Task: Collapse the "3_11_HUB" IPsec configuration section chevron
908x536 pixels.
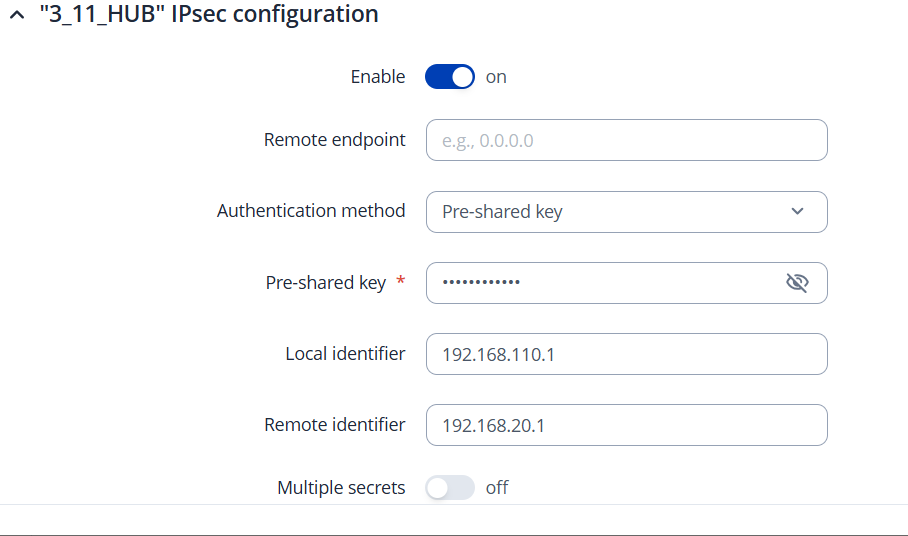Action: click(16, 16)
